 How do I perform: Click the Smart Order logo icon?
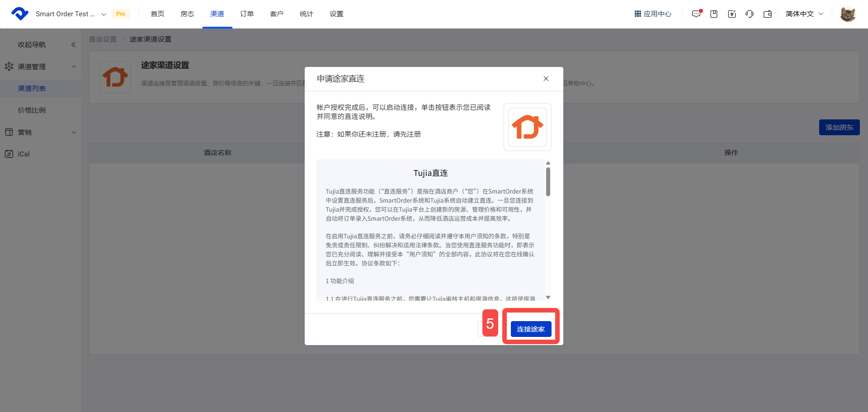pos(19,14)
